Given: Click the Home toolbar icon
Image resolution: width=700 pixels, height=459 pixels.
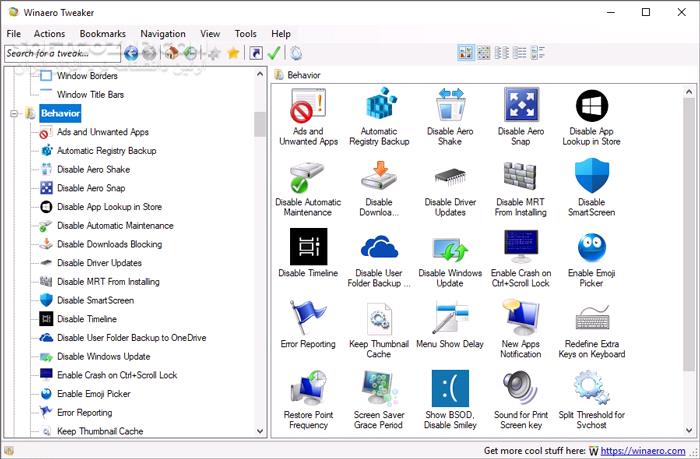Looking at the screenshot, I should point(171,53).
